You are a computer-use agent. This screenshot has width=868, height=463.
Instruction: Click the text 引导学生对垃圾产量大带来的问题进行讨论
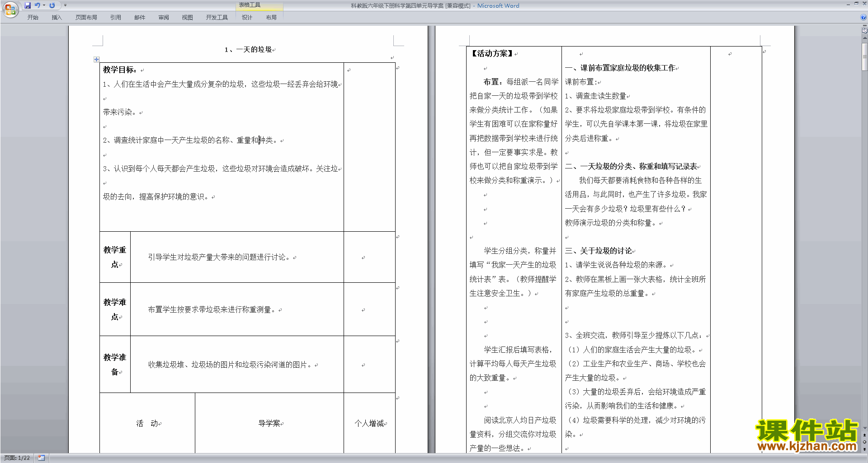(220, 257)
